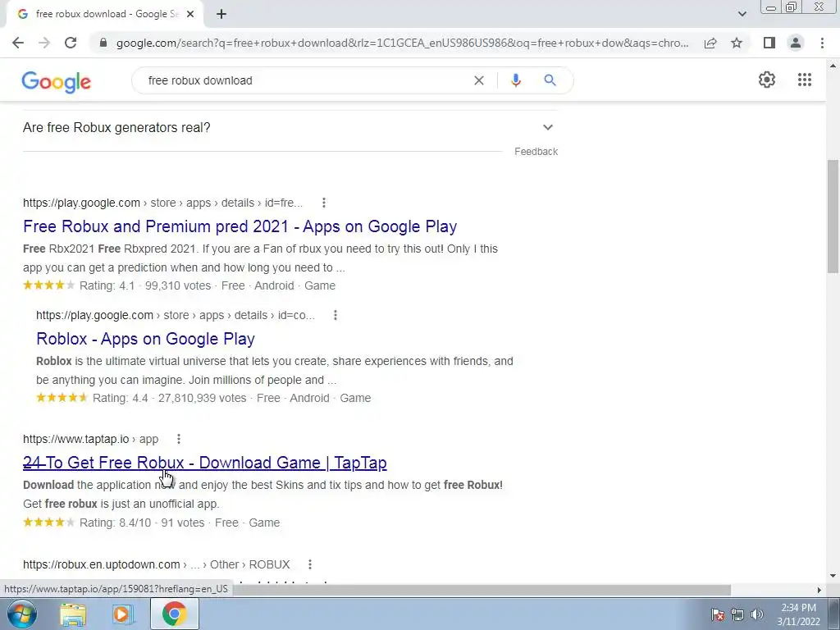Open the Google apps grid
Image resolution: width=840 pixels, height=630 pixels.
click(x=804, y=80)
